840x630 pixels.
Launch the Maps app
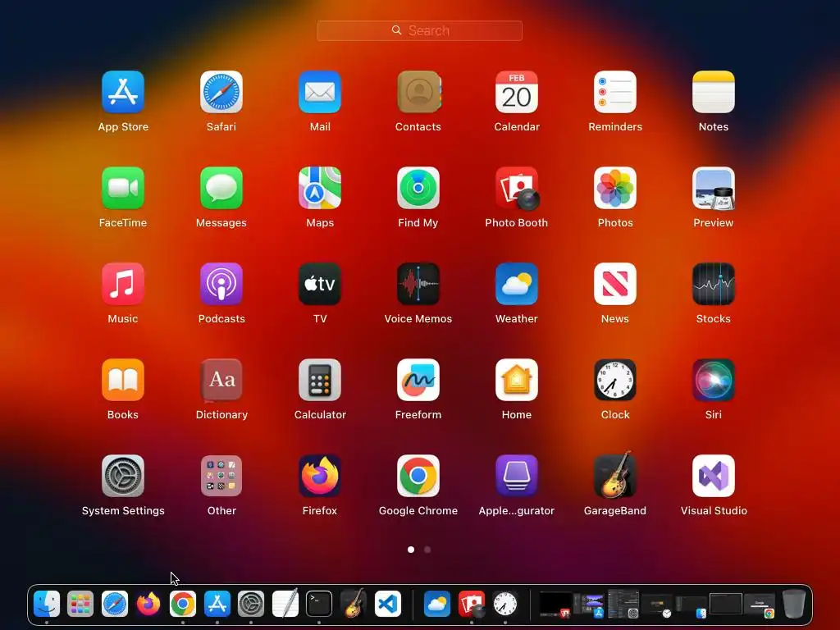point(320,188)
